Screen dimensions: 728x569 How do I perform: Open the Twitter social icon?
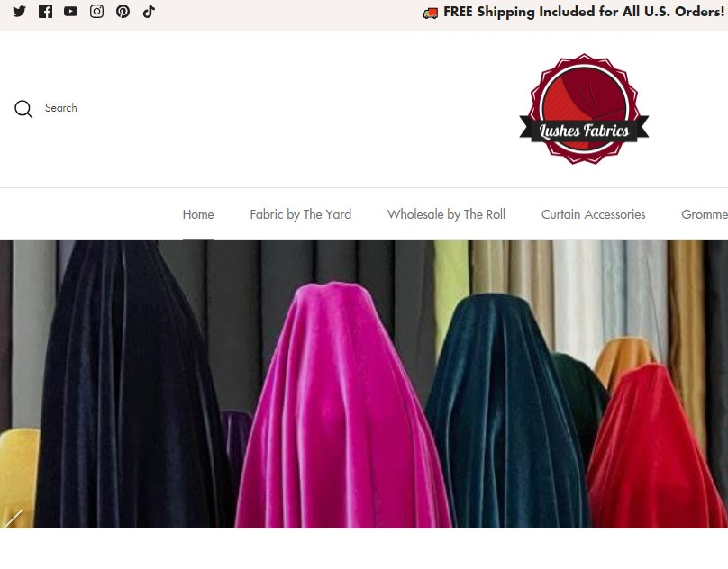coord(19,11)
